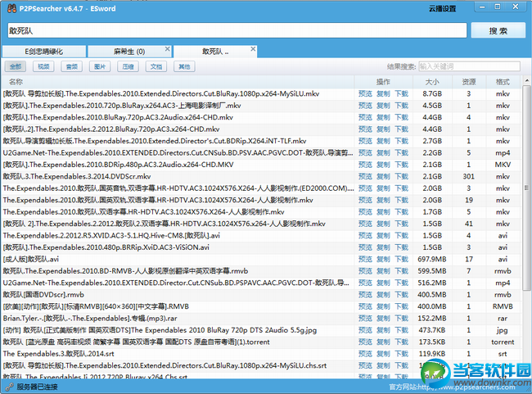Filter results by 图片 images
The width and height of the screenshot is (532, 394).
click(100, 66)
